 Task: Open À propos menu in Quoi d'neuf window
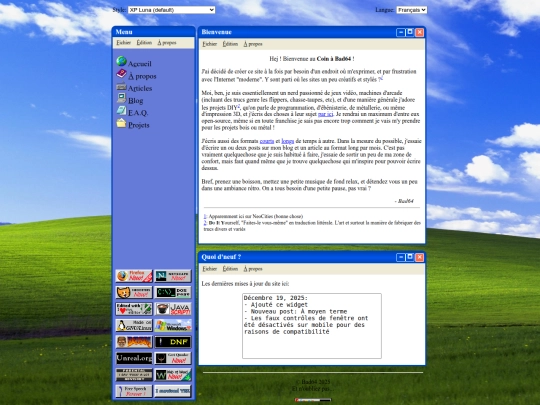tap(253, 269)
